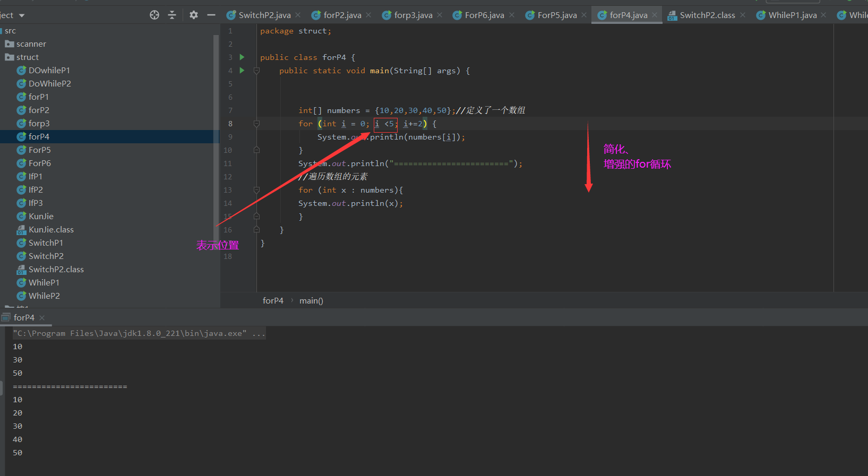Viewport: 868px width, 476px height.
Task: Click run gutter arrow beside class forP4
Action: (x=242, y=57)
